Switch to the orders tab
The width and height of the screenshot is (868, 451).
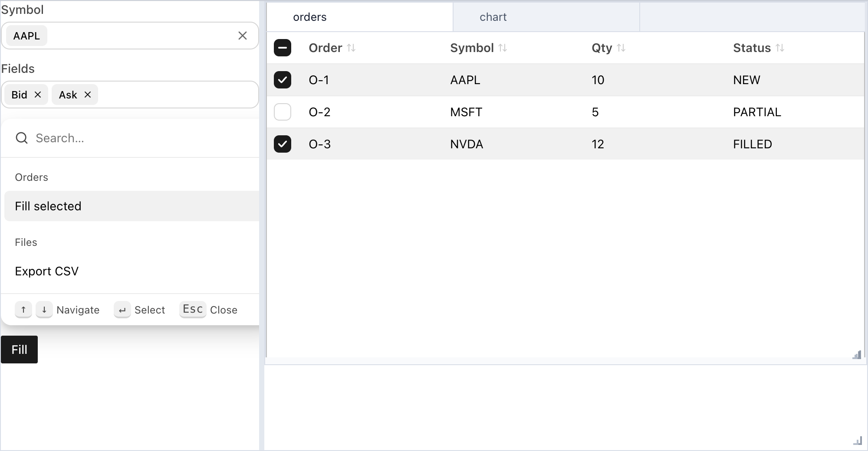pos(360,17)
